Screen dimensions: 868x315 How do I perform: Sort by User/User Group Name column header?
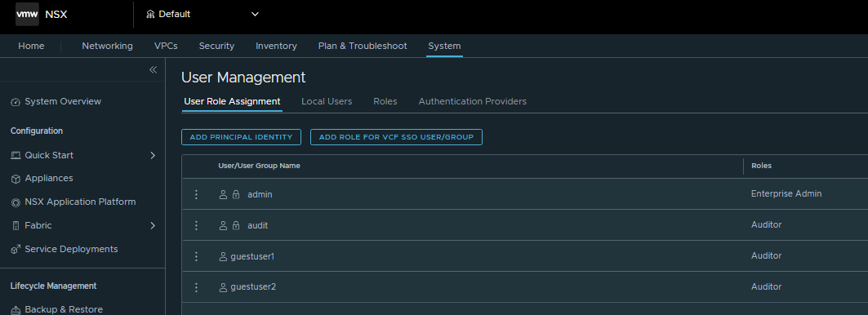tap(259, 166)
